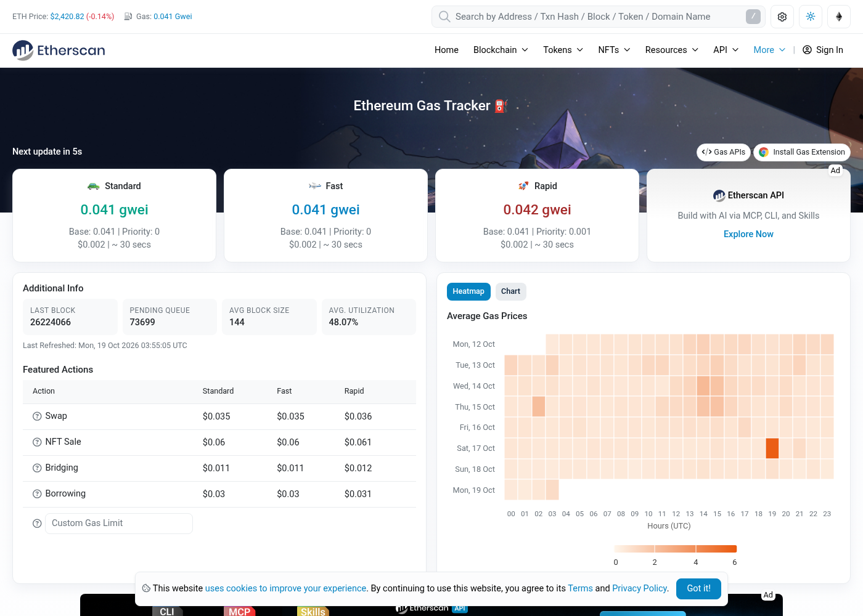Open the Ethereum network selector icon
This screenshot has height=616, width=863.
coord(839,17)
